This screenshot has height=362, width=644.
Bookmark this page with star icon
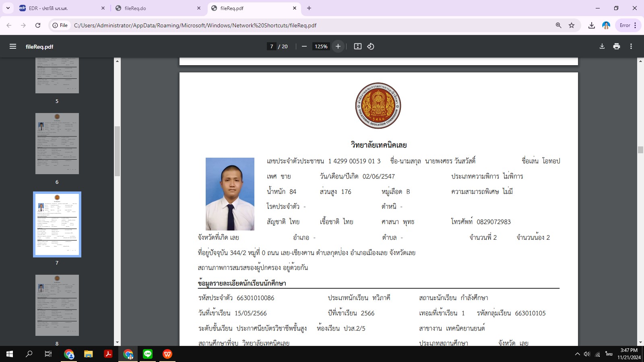(572, 25)
